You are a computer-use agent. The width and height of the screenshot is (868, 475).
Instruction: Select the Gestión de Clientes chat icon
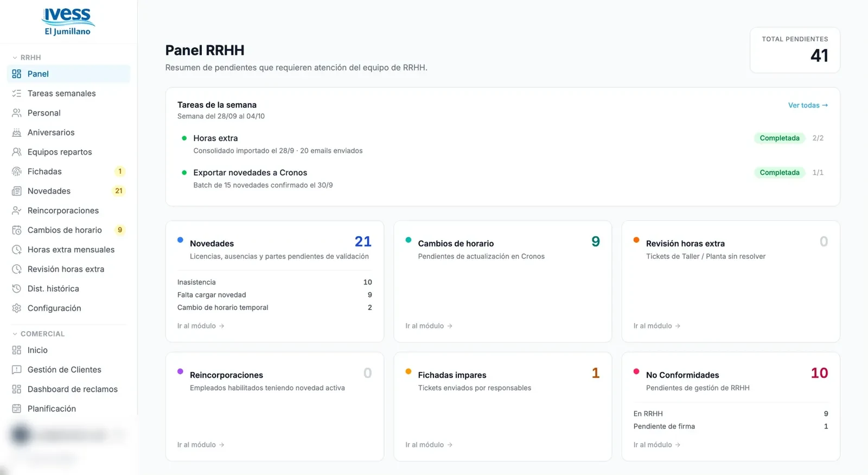coord(17,370)
